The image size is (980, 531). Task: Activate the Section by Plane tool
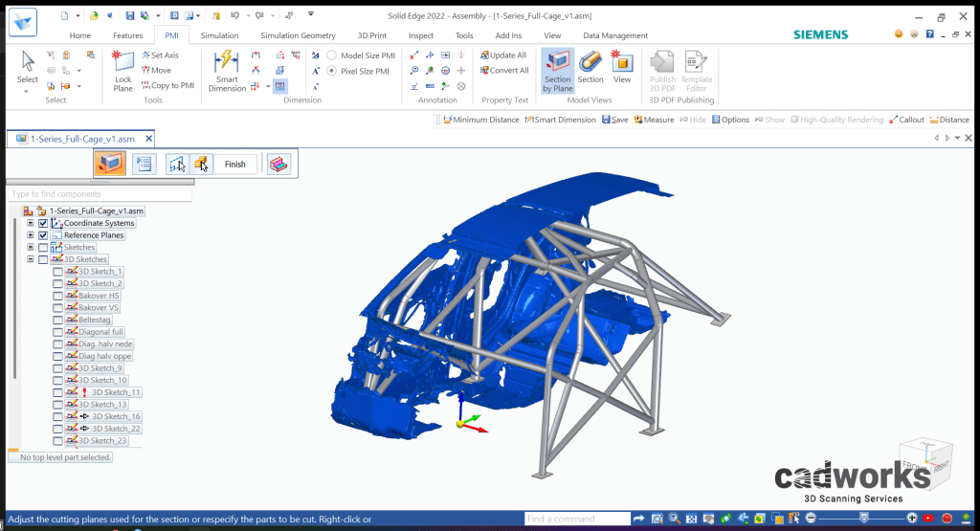click(x=557, y=72)
